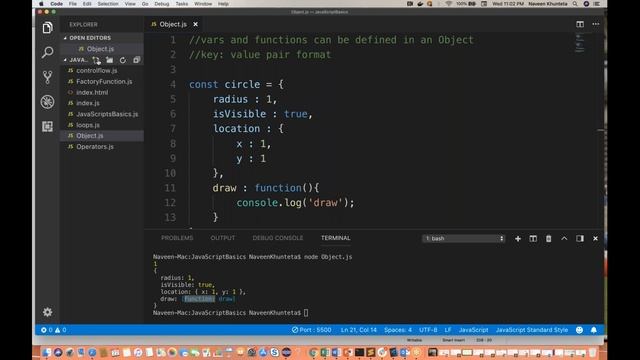Select Object.js in the project file list
The width and height of the screenshot is (640, 360).
coord(90,136)
